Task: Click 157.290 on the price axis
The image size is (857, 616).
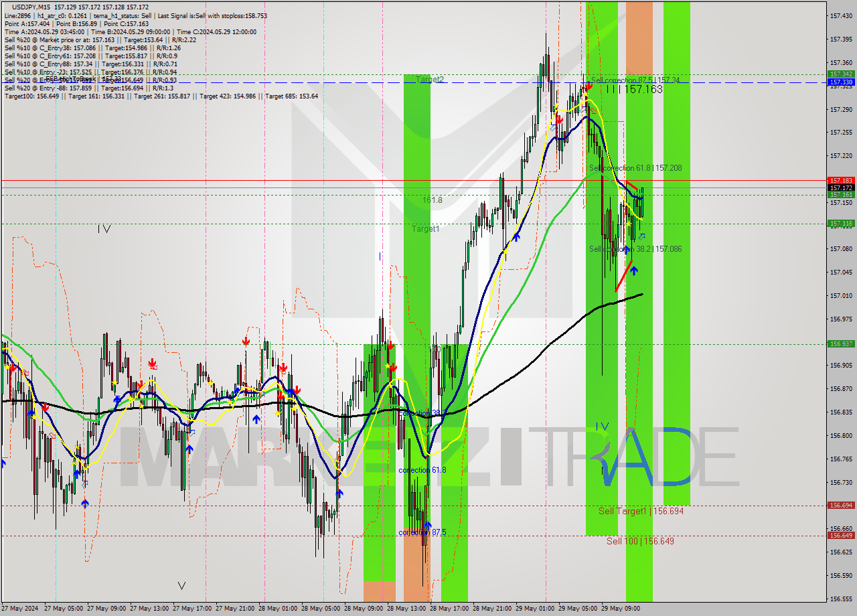Action: pyautogui.click(x=841, y=109)
